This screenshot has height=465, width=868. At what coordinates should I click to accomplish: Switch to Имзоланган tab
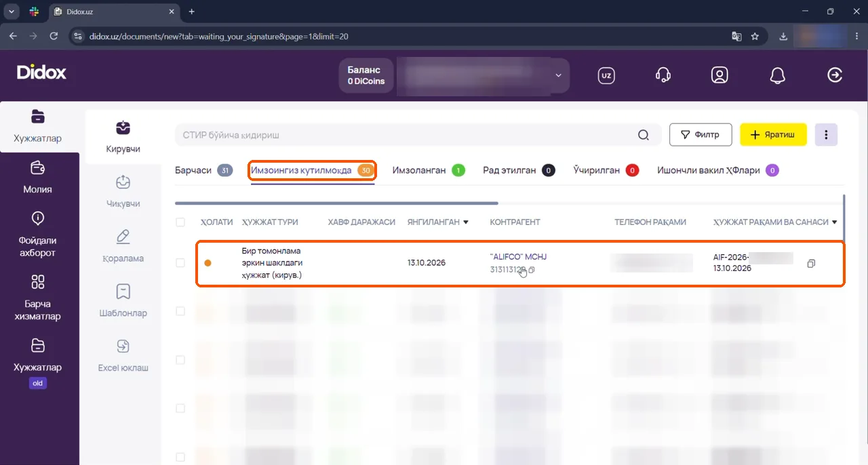point(429,170)
